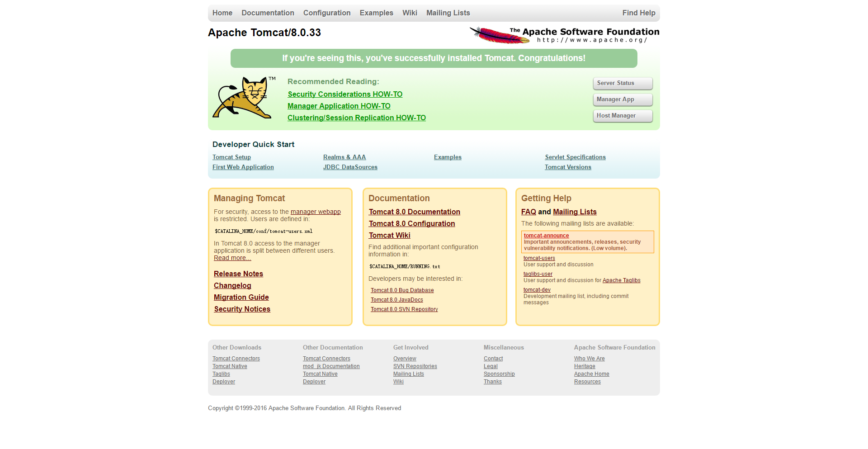Click the Apache Tomcat/8.0.33 heading text
The height and width of the screenshot is (449, 868).
click(x=264, y=33)
